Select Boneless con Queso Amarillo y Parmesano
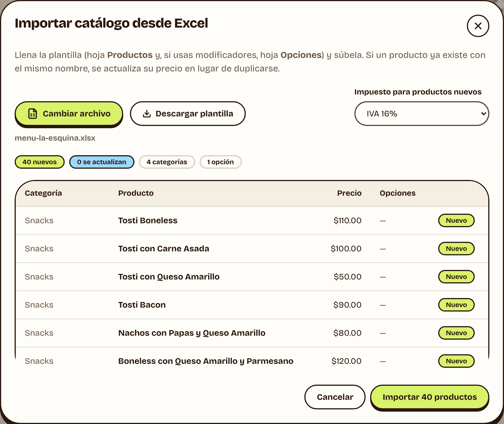This screenshot has width=504, height=424. 206,361
